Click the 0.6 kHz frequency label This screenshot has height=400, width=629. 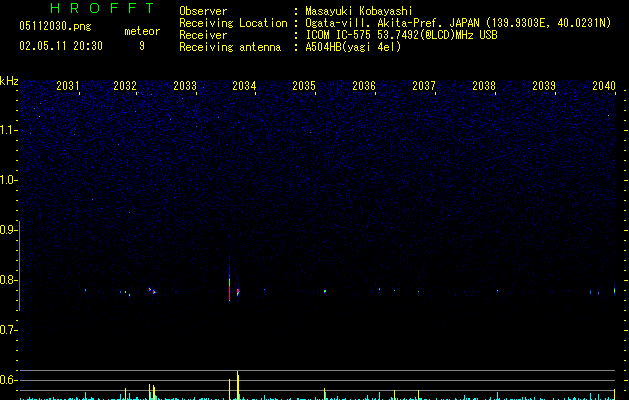click(8, 380)
